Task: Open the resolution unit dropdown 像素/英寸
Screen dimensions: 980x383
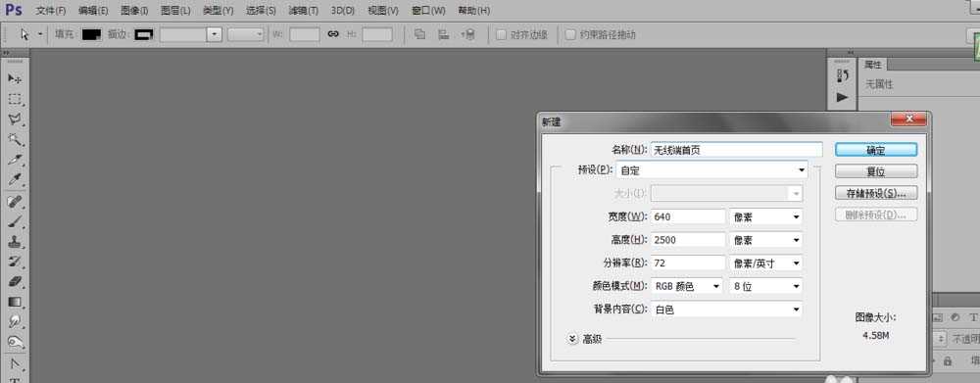Action: coord(766,263)
